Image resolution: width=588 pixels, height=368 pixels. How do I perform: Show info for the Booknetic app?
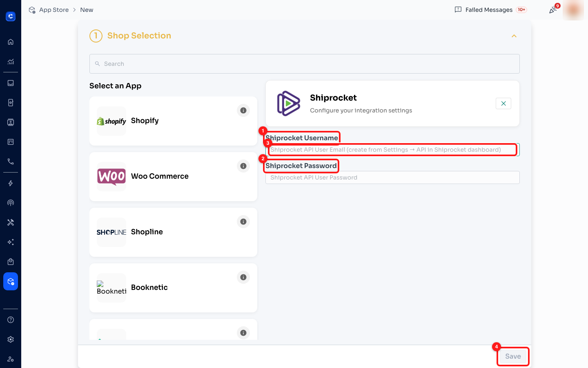[243, 277]
